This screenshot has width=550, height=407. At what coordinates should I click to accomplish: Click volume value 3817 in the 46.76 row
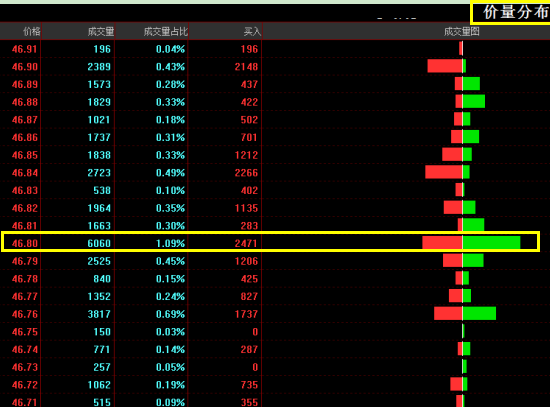click(x=99, y=314)
